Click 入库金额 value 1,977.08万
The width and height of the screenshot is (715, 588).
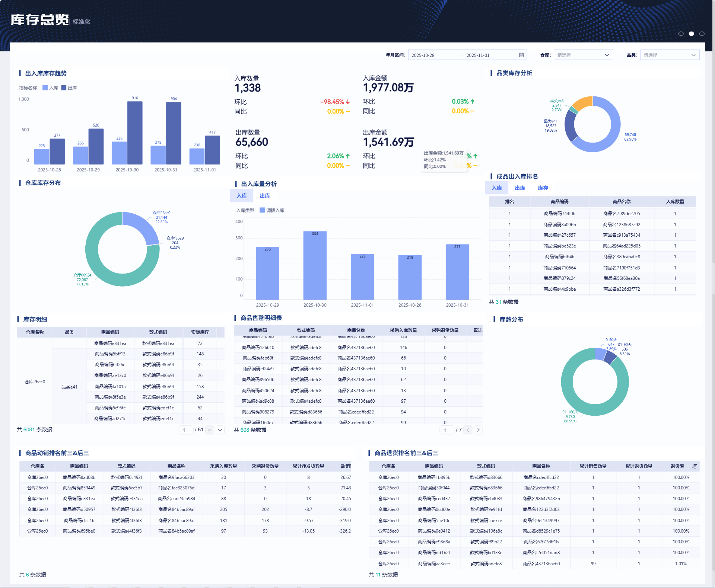pyautogui.click(x=388, y=88)
